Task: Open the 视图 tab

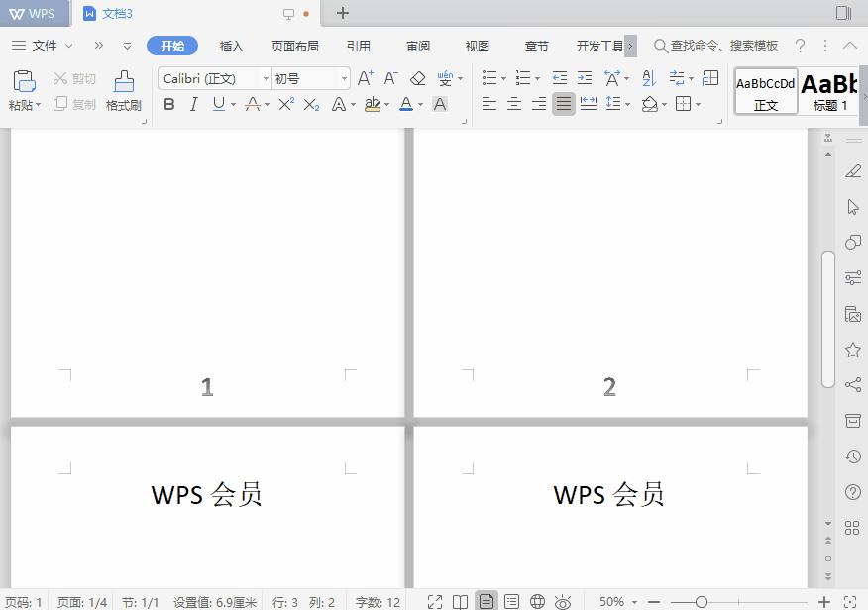Action: [478, 46]
